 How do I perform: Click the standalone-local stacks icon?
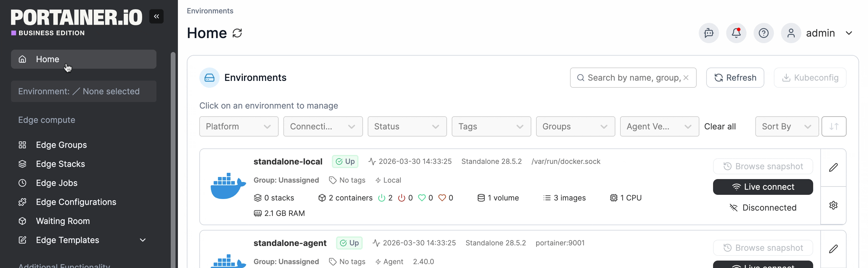click(257, 198)
